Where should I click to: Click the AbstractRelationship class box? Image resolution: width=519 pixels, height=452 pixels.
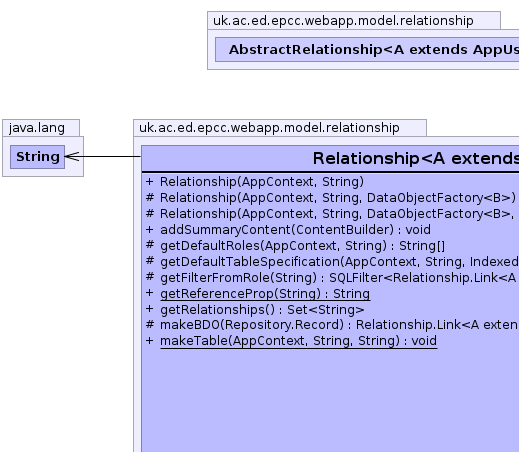[367, 49]
